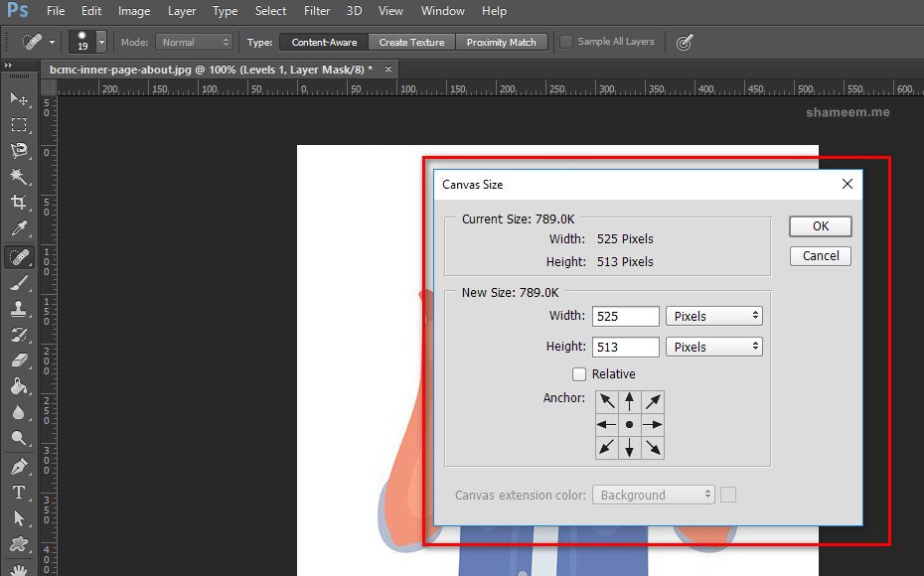Select the Clone Stamp tool
Viewport: 924px width, 576px height.
[x=19, y=309]
